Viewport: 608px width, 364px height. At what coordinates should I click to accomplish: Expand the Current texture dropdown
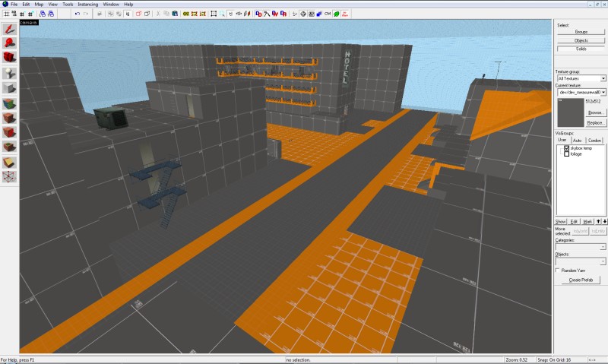581,92
